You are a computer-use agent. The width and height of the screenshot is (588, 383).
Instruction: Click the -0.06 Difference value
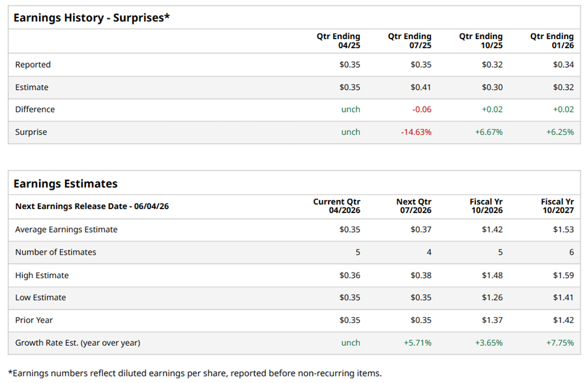[421, 109]
